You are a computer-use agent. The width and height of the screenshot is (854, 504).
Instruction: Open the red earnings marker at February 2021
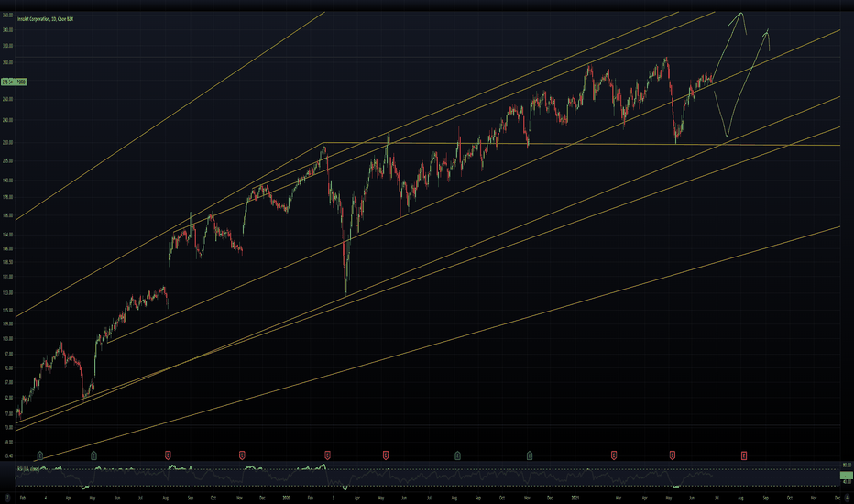click(614, 455)
